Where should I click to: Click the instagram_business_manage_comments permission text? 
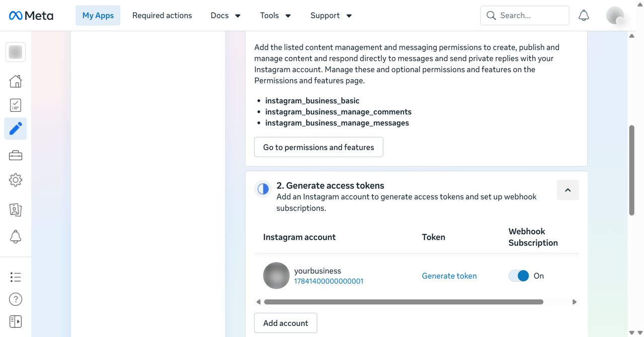pyautogui.click(x=338, y=112)
